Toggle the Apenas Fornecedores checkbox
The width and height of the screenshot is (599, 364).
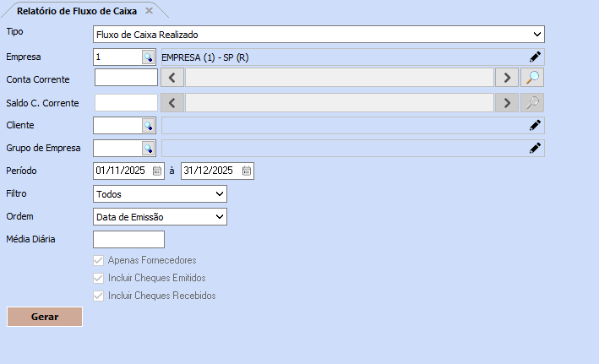pyautogui.click(x=99, y=260)
